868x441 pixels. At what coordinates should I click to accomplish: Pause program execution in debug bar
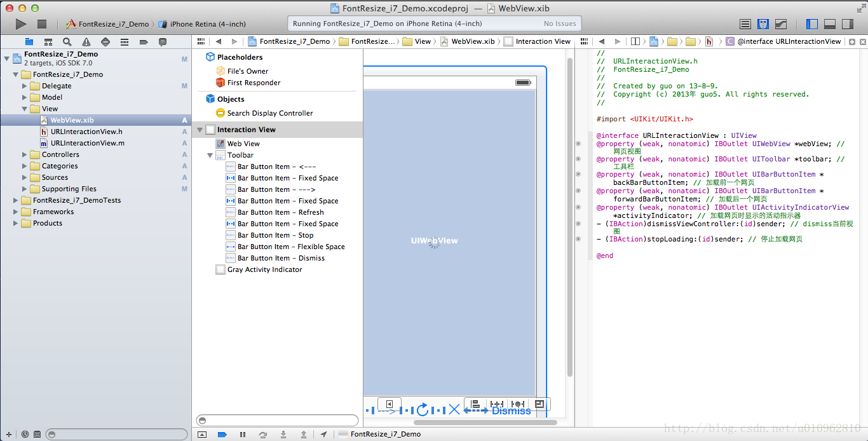(x=242, y=435)
